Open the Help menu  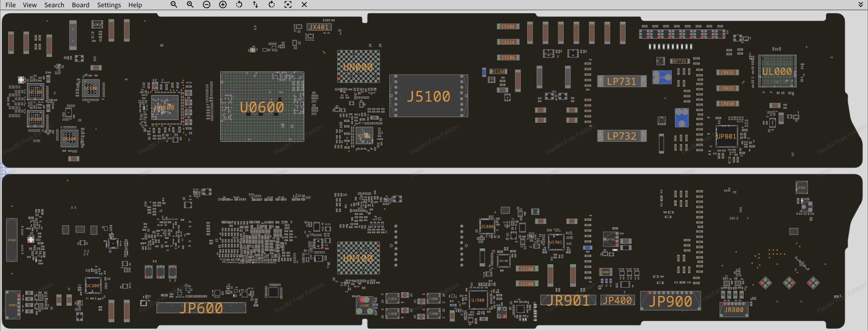tap(135, 5)
